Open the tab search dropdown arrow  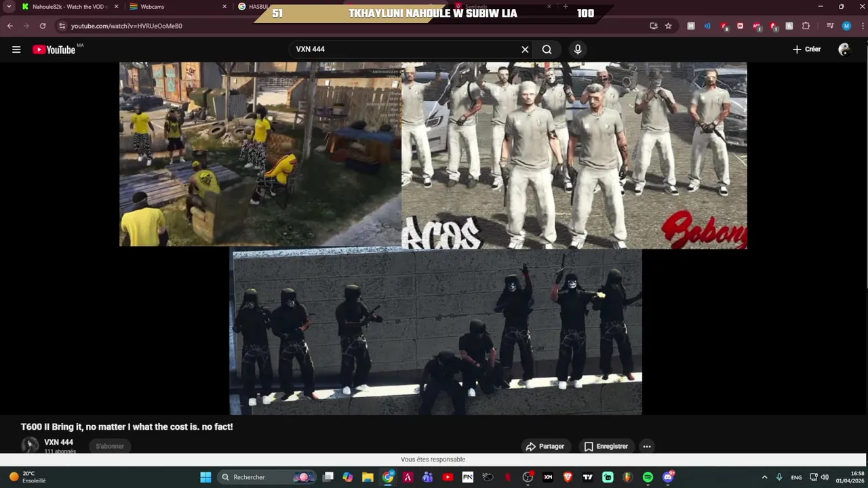[x=9, y=7]
